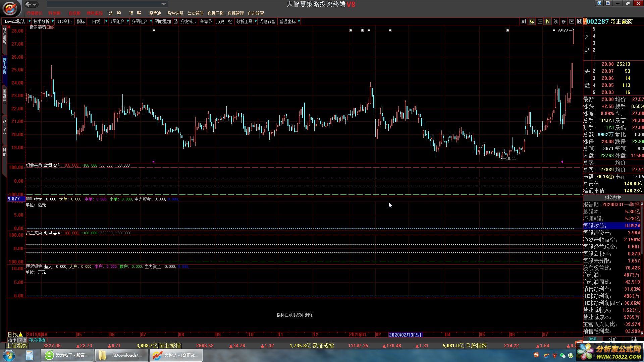Select the highlighted 每股收益 row
Viewport: 644px width, 362px height.
point(611,226)
